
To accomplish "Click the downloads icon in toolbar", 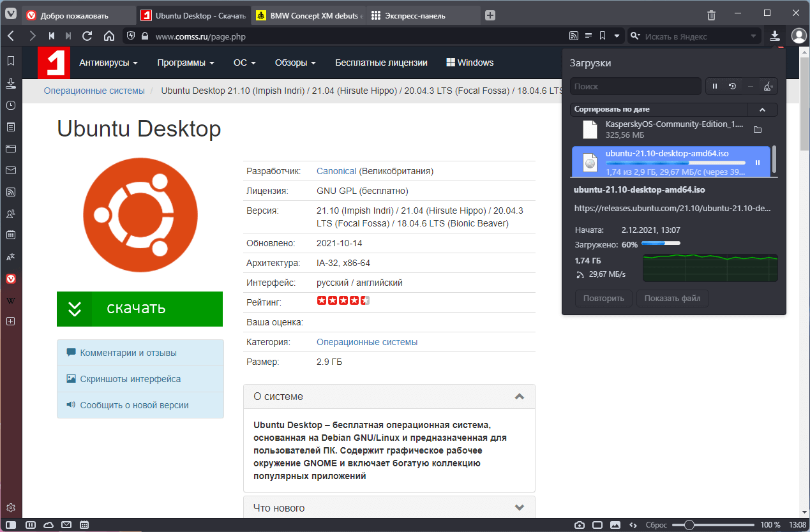I will [775, 36].
